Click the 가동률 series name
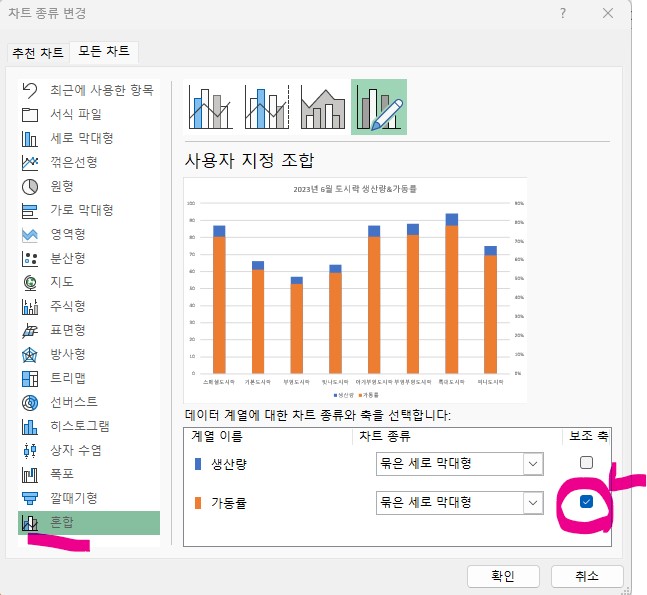Screen dimensions: 647x595 [x=229, y=503]
